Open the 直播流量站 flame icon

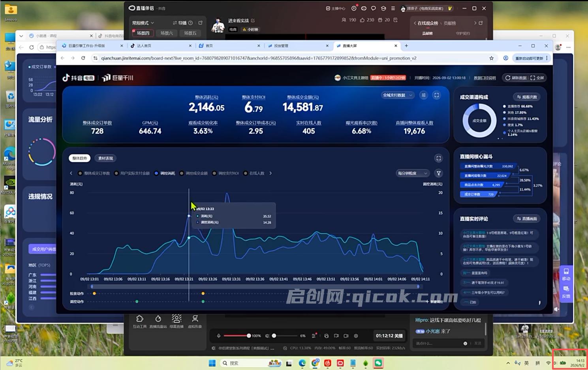(158, 321)
